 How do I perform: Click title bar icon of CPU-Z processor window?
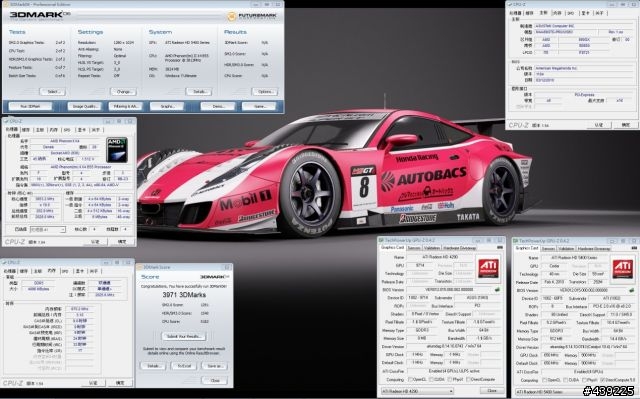coord(6,121)
